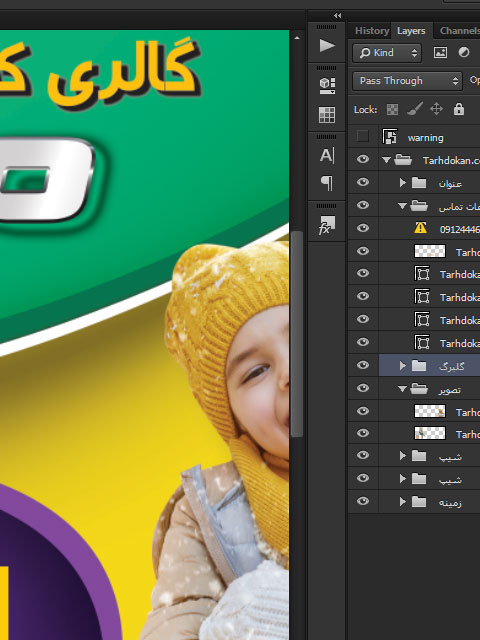Select the Tarhdokan.c group name
The image size is (480, 640).
(451, 161)
